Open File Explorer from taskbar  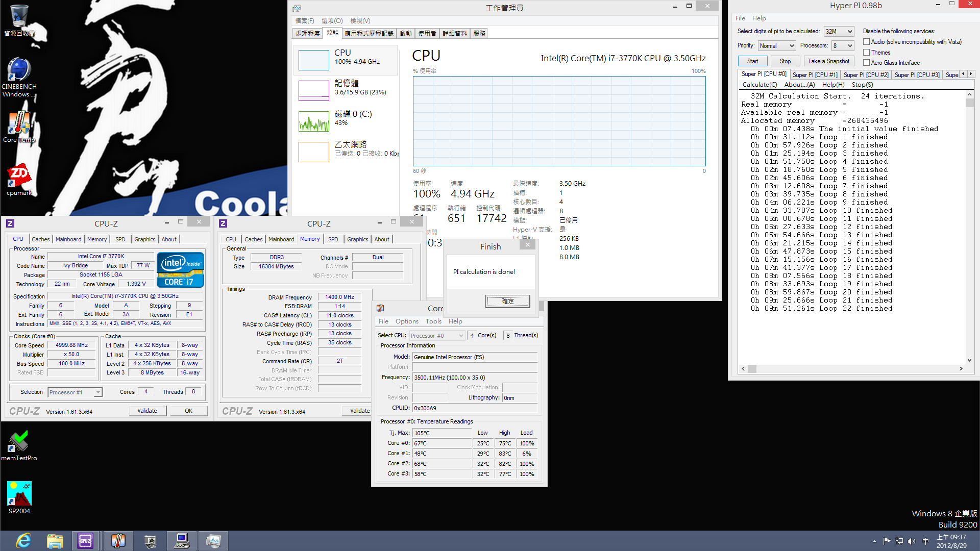pos(55,541)
